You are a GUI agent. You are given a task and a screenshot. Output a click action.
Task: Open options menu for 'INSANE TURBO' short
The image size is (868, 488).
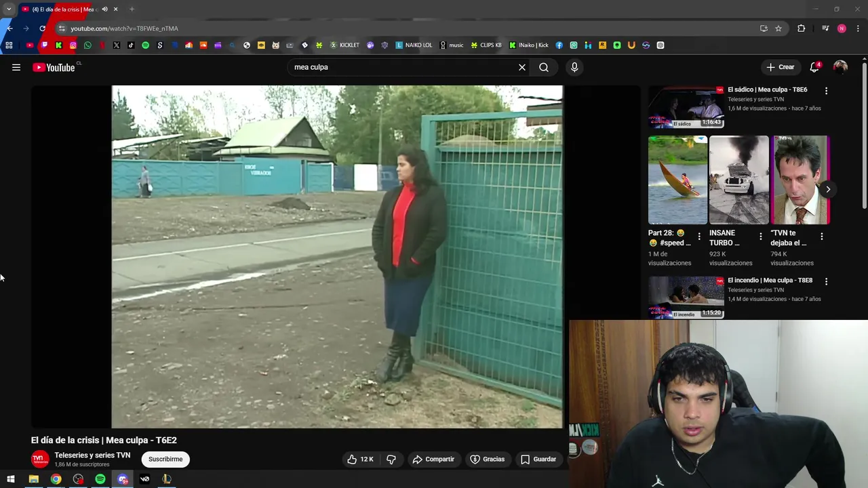click(x=760, y=237)
